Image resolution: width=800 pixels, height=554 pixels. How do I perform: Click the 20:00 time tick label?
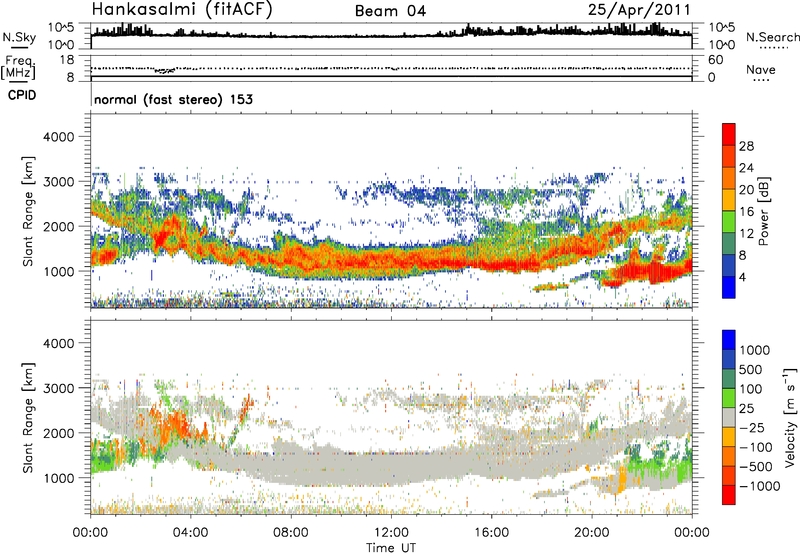coord(592,533)
